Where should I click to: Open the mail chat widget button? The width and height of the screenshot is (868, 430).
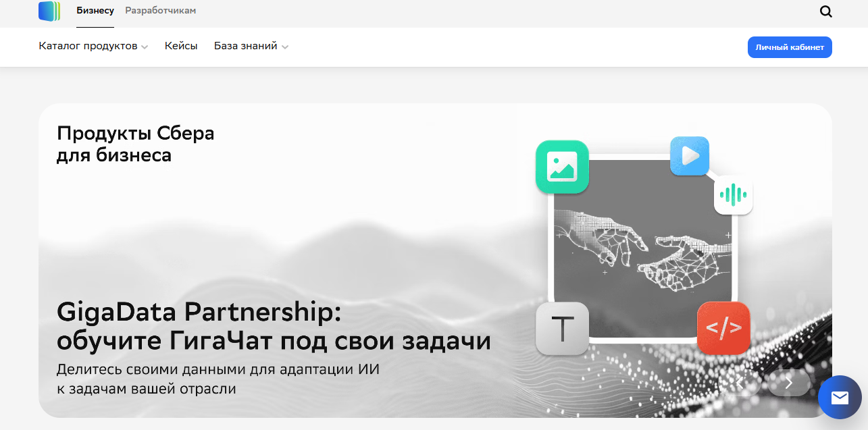click(840, 398)
